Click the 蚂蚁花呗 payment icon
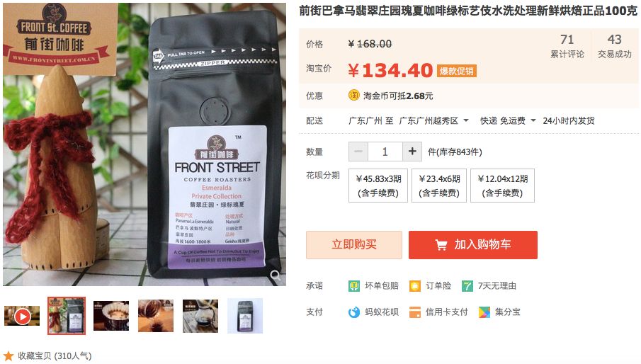Viewport: 641px width, 364px height. click(x=354, y=312)
